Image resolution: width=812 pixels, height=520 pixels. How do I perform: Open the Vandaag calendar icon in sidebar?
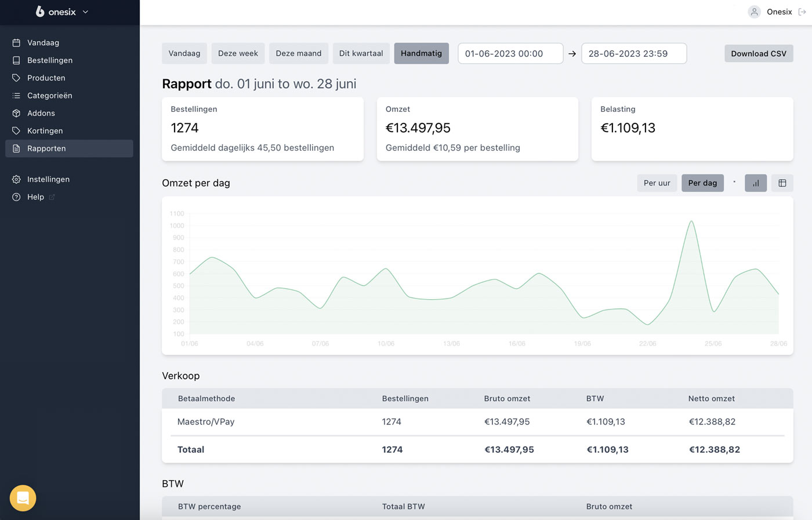click(15, 42)
